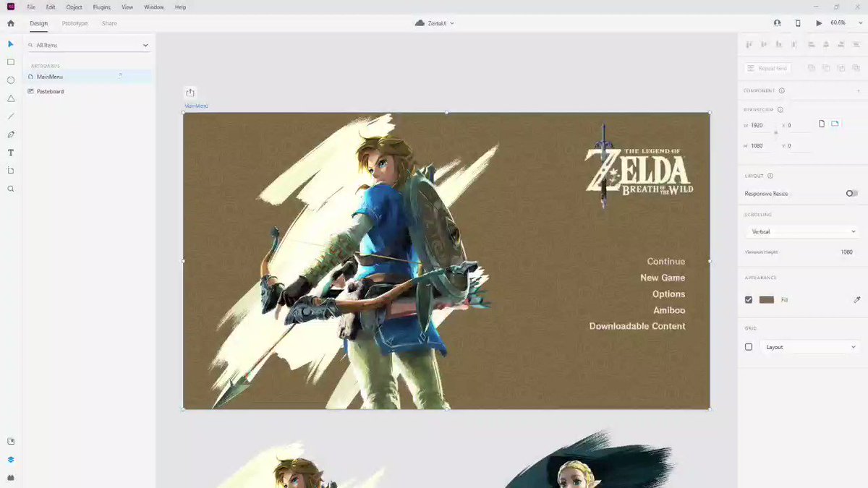Viewport: 868px width, 488px height.
Task: Select the Pen tool
Action: (11, 134)
